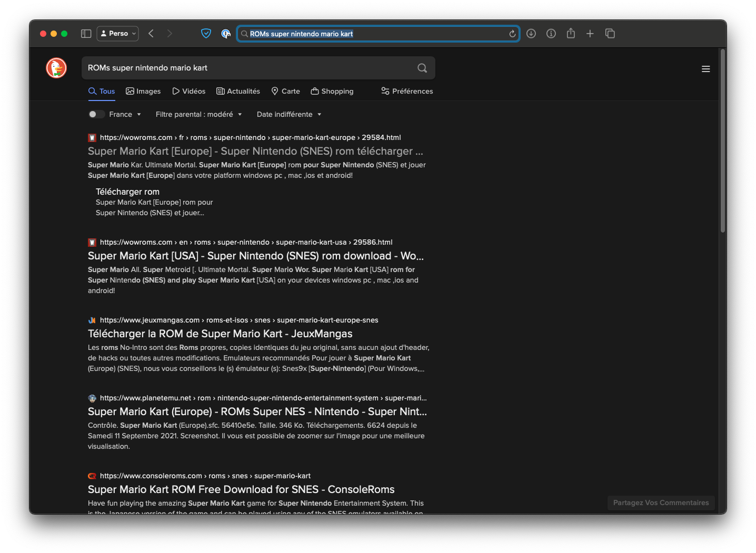Image resolution: width=756 pixels, height=553 pixels.
Task: Open Super Mario Kart [USA] rom download result
Action: coord(256,256)
